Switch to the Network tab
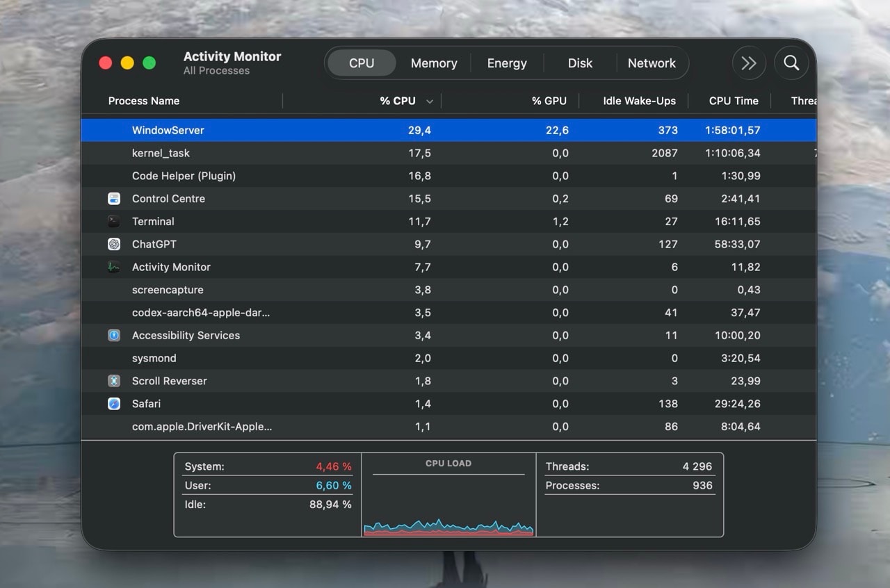The width and height of the screenshot is (890, 588). [x=652, y=63]
